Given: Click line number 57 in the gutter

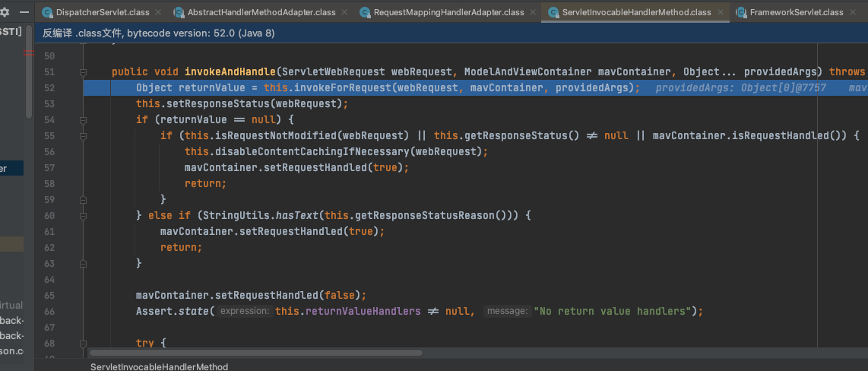Looking at the screenshot, I should pyautogui.click(x=49, y=168).
